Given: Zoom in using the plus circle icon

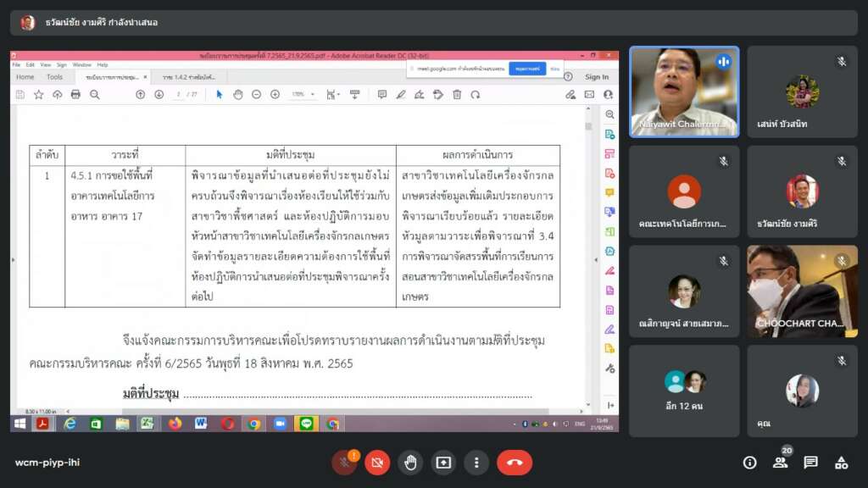Looking at the screenshot, I should point(275,95).
